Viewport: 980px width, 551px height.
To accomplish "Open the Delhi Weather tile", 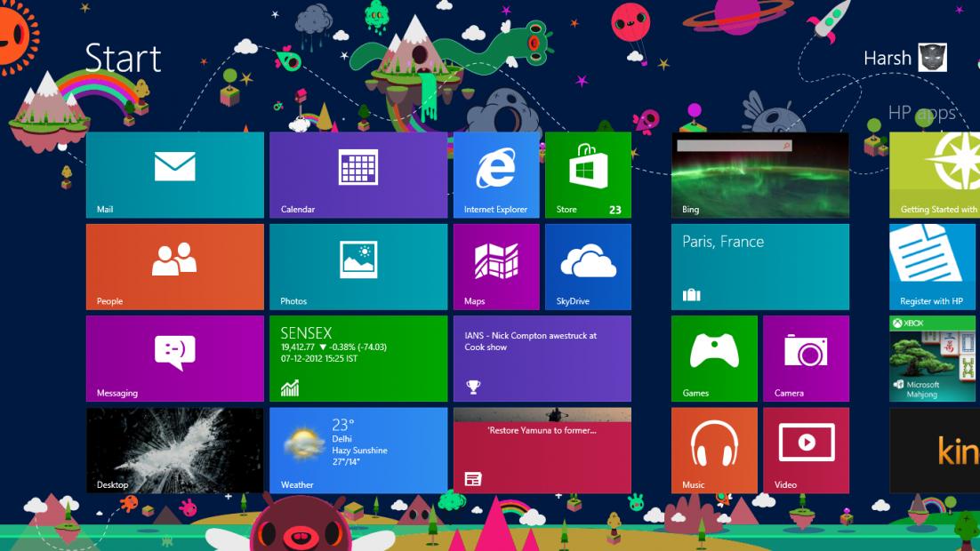I will coord(358,450).
